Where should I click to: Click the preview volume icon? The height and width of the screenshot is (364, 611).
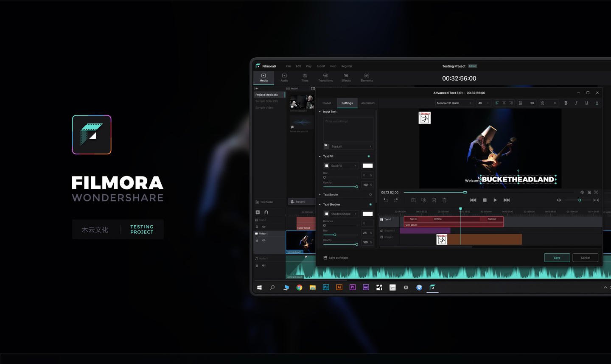tap(582, 193)
